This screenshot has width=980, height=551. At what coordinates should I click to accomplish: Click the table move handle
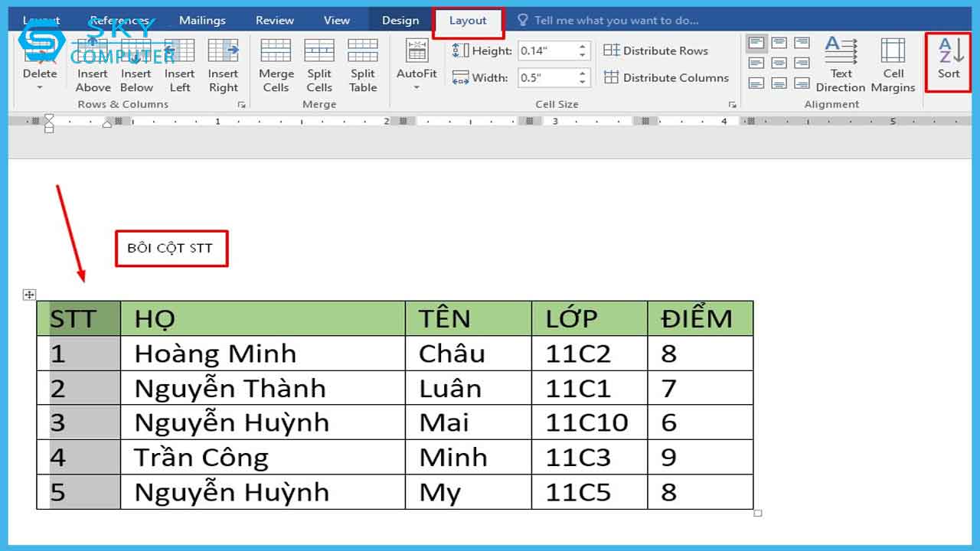tap(29, 295)
